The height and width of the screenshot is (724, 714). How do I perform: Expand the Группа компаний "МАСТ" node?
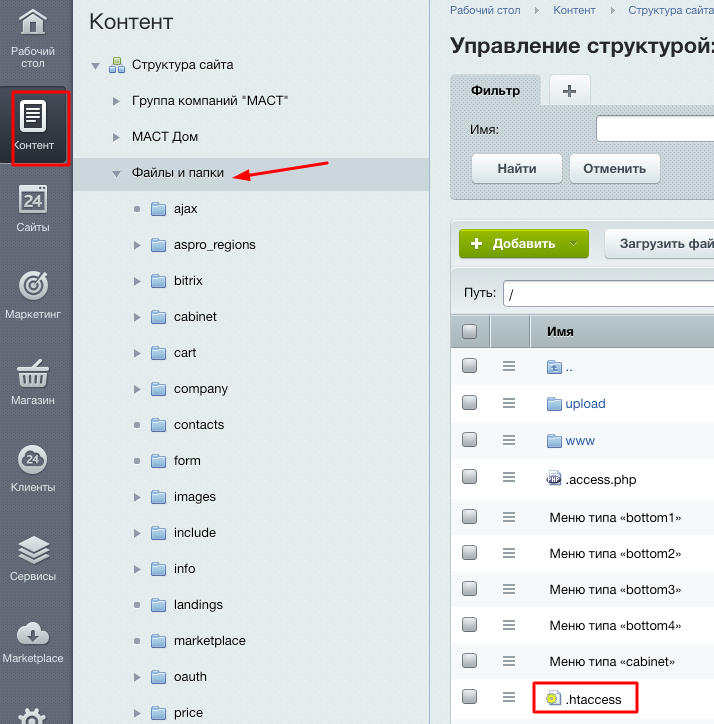coord(116,101)
